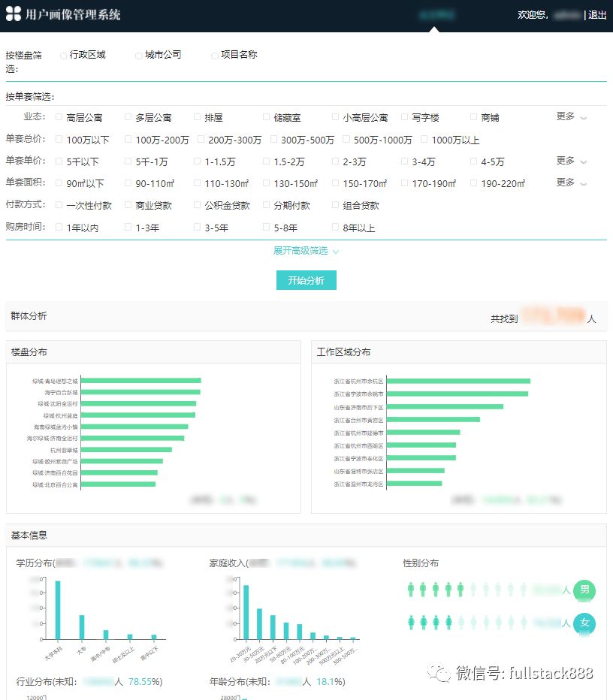
Task: Click the 大学本科 education bar
Action: coord(58,611)
